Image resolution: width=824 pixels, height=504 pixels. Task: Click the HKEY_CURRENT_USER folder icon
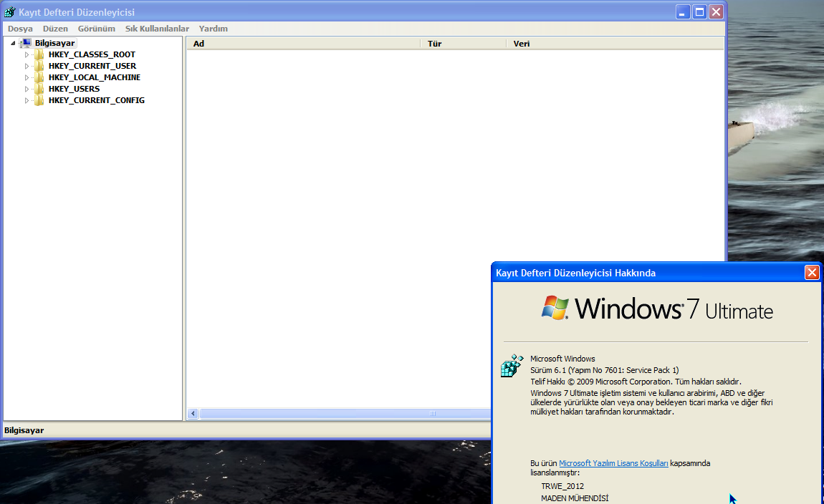pyautogui.click(x=39, y=66)
